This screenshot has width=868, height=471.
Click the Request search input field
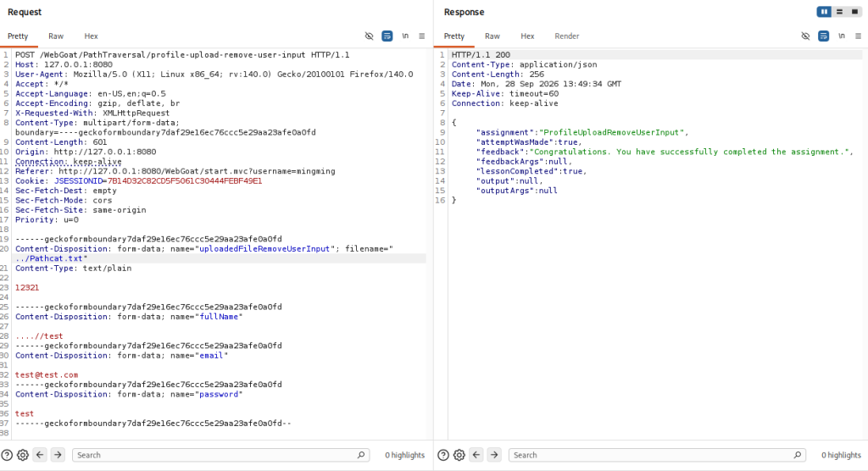tap(220, 455)
